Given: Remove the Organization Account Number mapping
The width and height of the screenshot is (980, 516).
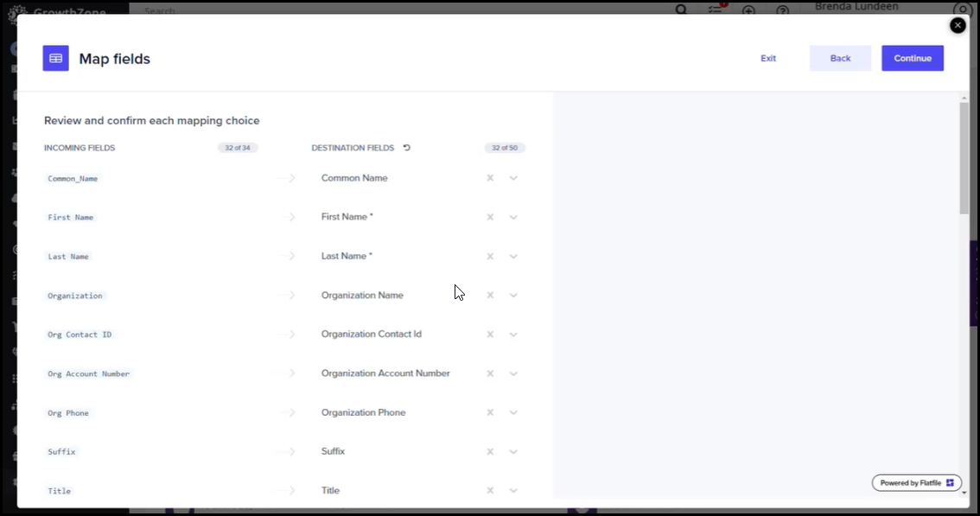Looking at the screenshot, I should pyautogui.click(x=490, y=374).
